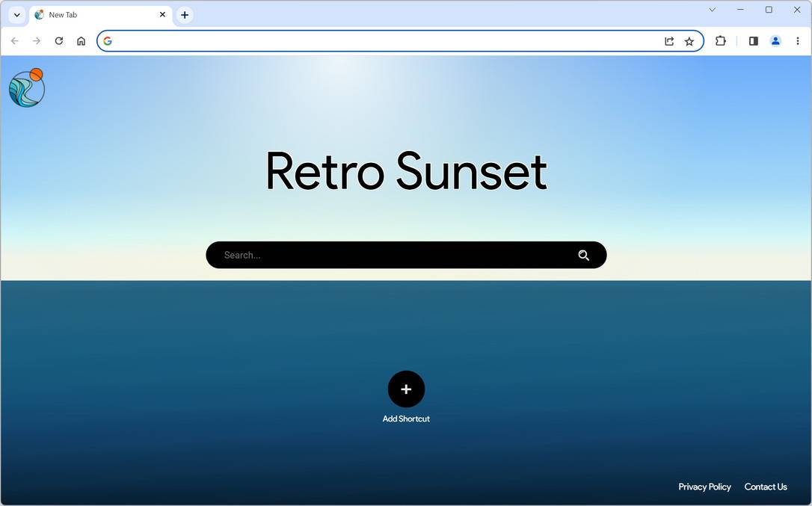
Task: Open the Privacy Policy link
Action: pos(704,487)
